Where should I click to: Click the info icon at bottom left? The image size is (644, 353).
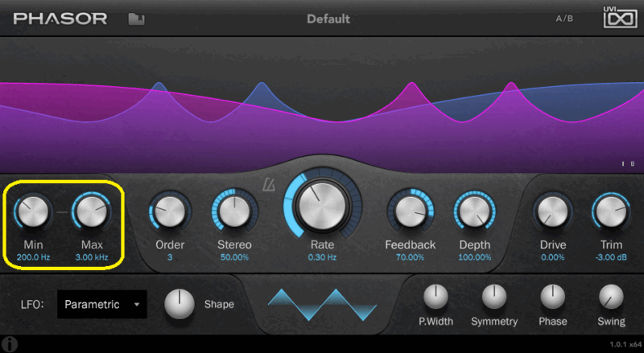10,344
